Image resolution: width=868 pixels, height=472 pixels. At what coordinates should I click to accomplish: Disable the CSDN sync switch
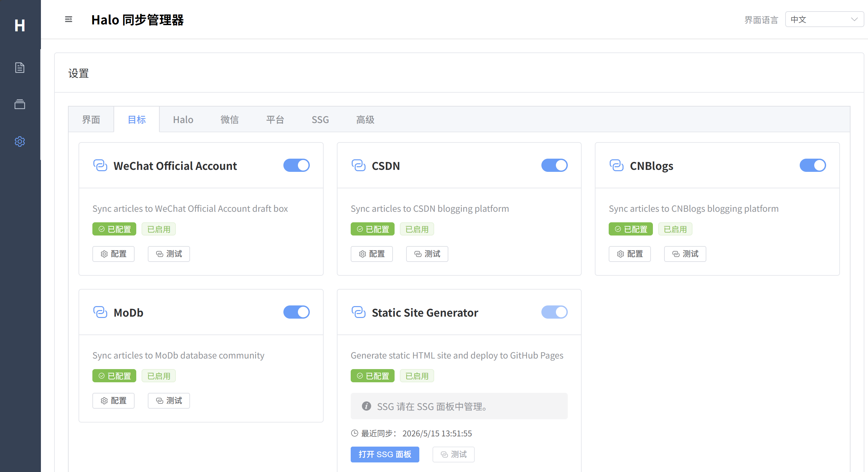pos(554,166)
